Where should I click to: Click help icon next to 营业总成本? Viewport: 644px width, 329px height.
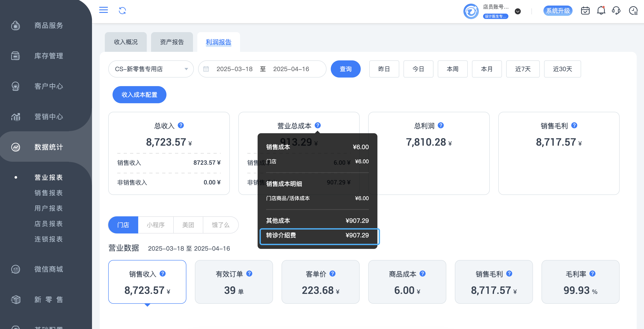tap(318, 125)
